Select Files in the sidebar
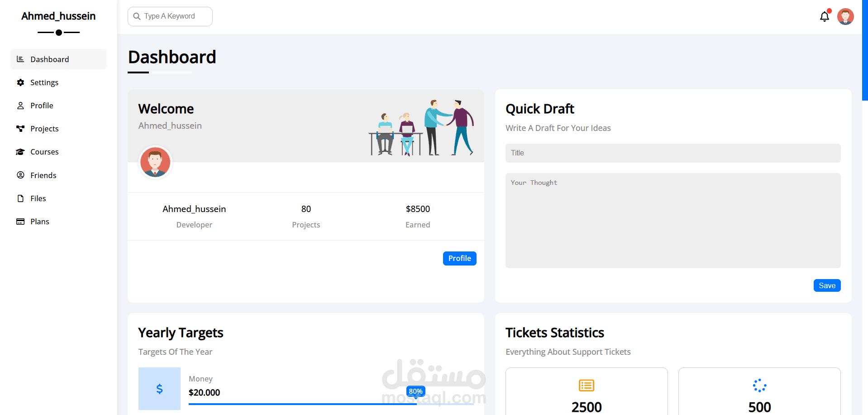 coord(58,198)
